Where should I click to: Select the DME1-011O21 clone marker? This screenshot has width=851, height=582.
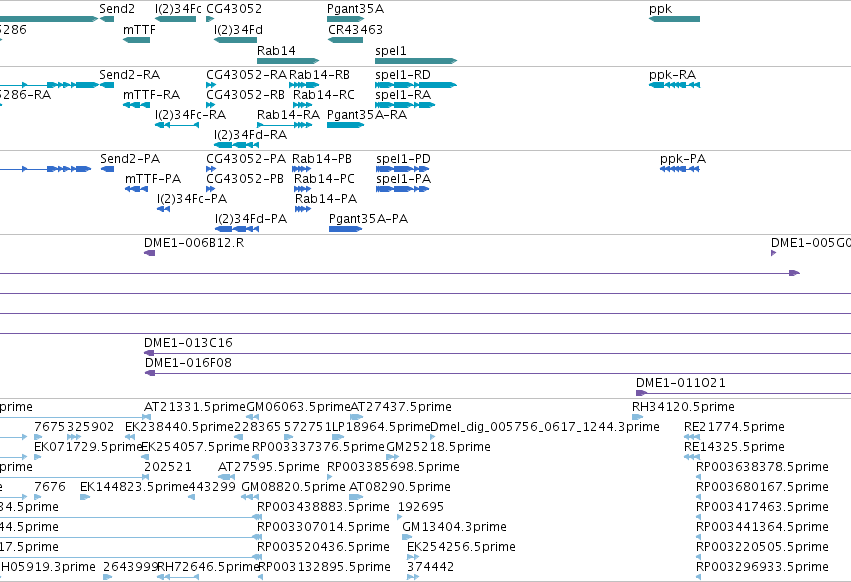tap(641, 393)
